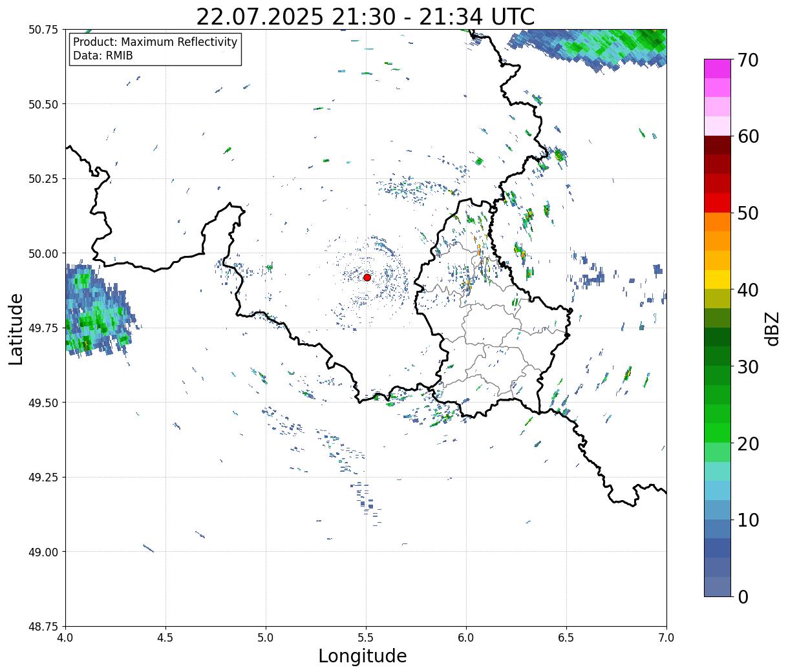Click the colorbar tick label 30

click(x=748, y=367)
